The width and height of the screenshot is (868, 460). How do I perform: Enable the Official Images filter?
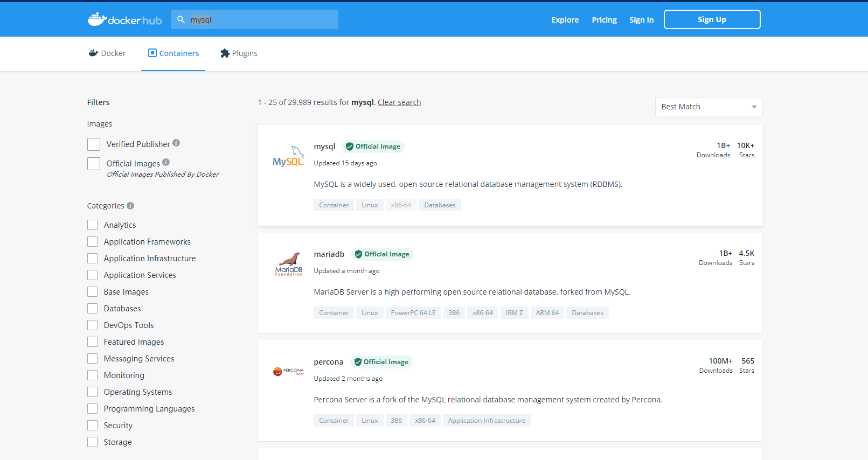tap(94, 164)
